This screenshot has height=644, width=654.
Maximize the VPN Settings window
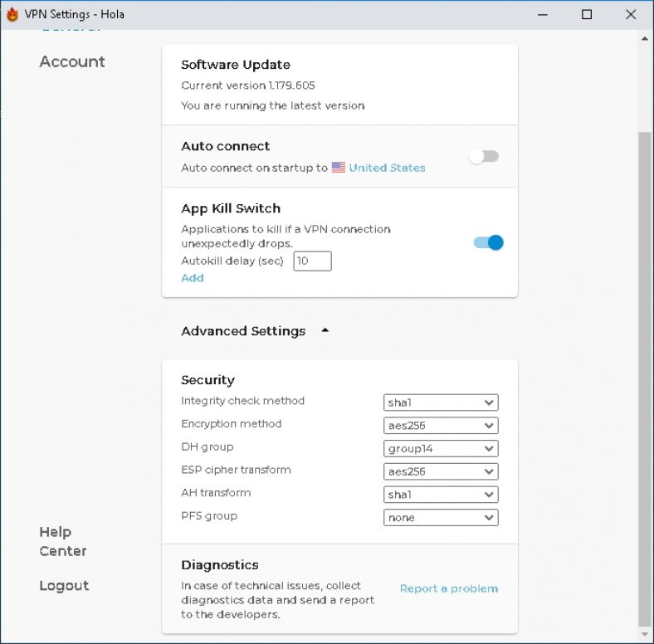tap(587, 15)
